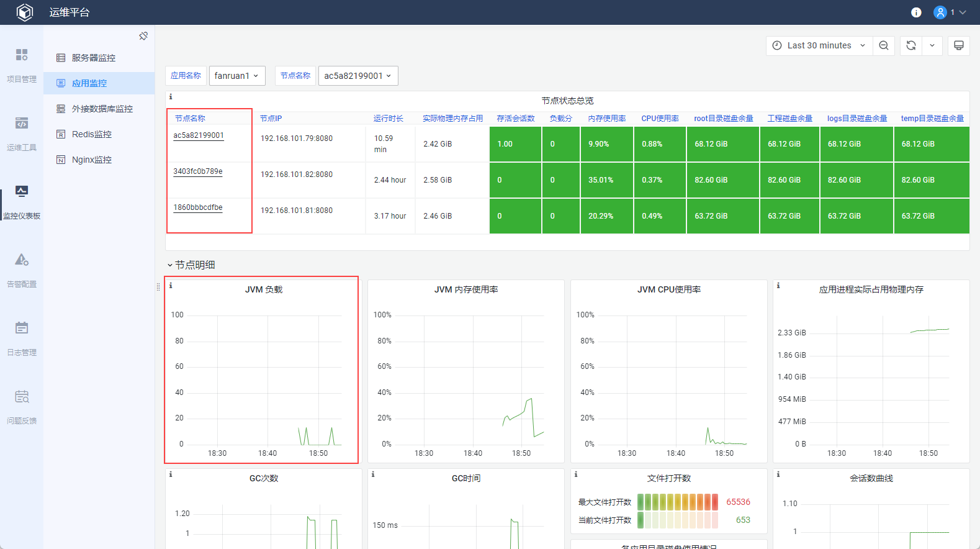
Task: Open the fanruan1 application dropdown
Action: pos(237,76)
